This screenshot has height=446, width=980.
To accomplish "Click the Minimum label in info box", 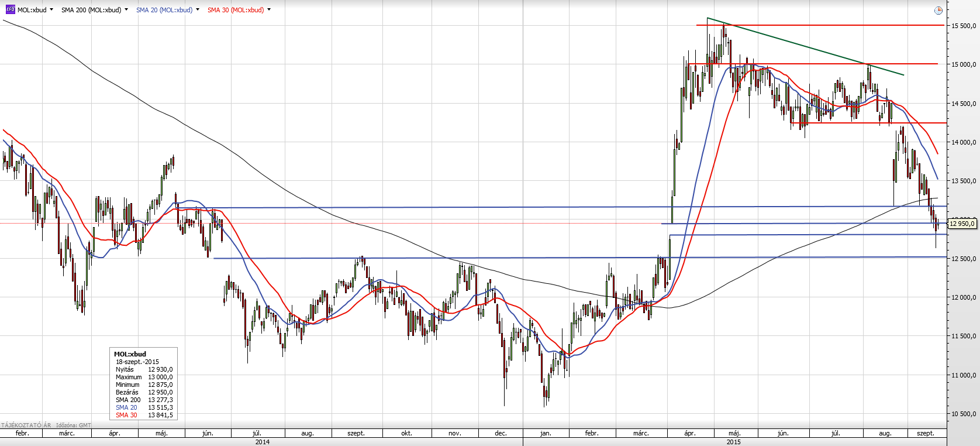I will click(127, 385).
